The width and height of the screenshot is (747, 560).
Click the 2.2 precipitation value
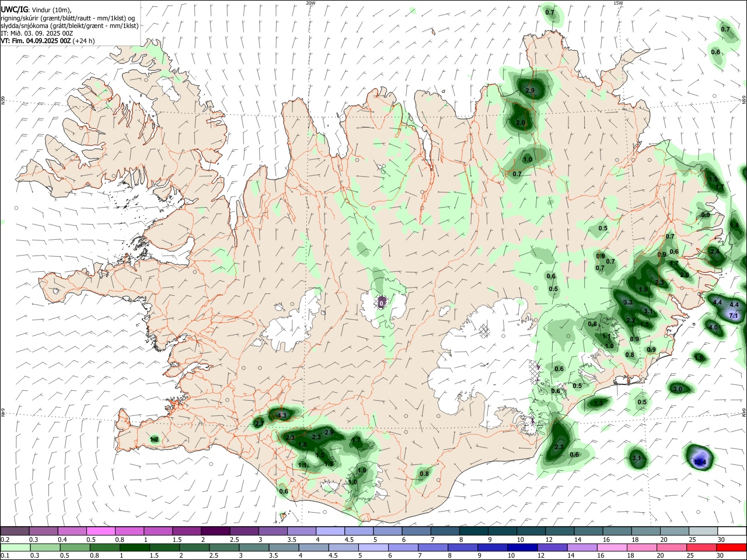point(631,321)
